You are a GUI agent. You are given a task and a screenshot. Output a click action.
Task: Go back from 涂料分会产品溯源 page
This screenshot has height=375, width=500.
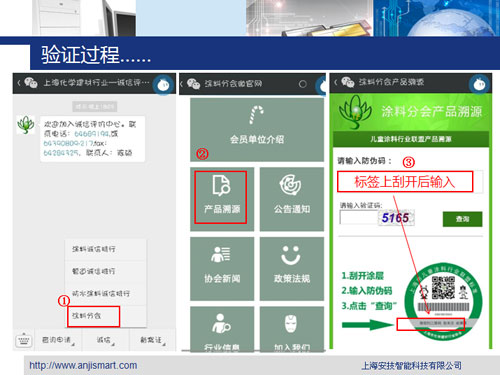(x=336, y=82)
